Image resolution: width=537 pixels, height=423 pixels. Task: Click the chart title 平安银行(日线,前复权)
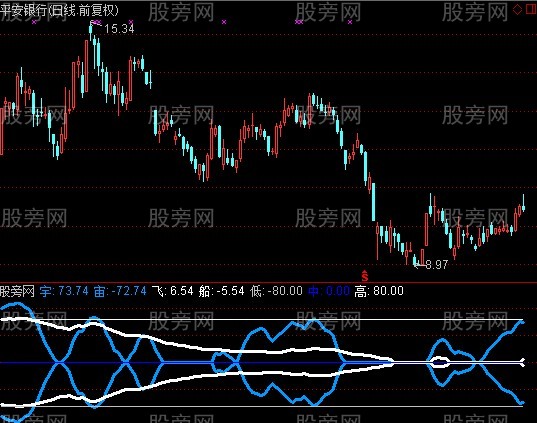[59, 10]
